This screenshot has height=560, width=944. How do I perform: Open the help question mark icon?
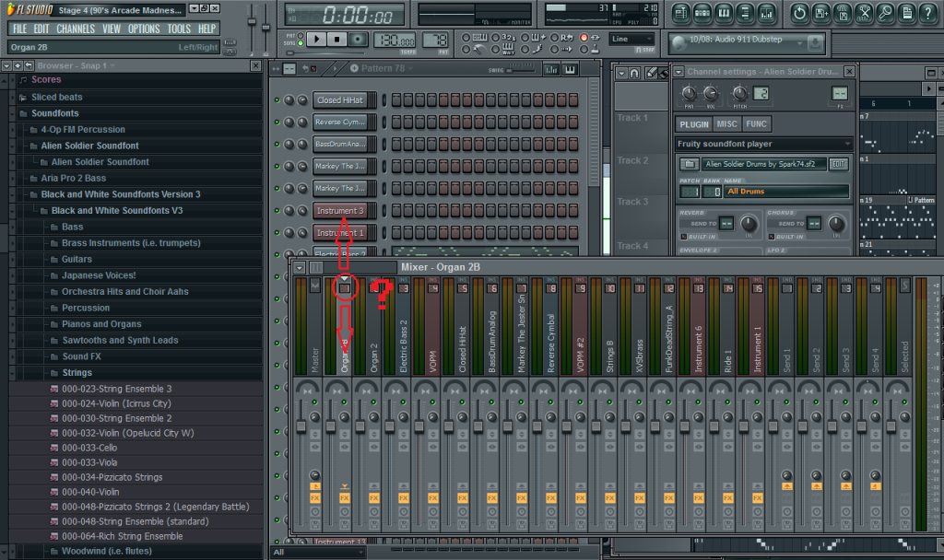click(930, 13)
